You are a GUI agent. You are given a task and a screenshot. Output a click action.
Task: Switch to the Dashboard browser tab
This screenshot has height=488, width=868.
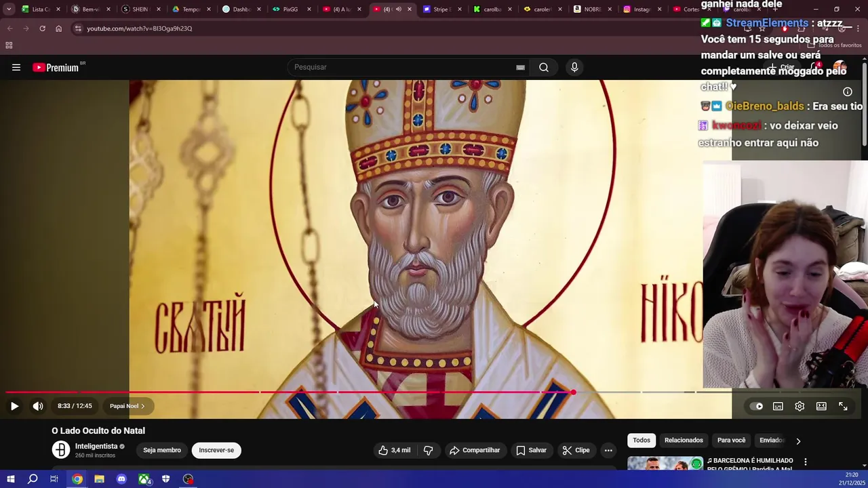pyautogui.click(x=241, y=9)
